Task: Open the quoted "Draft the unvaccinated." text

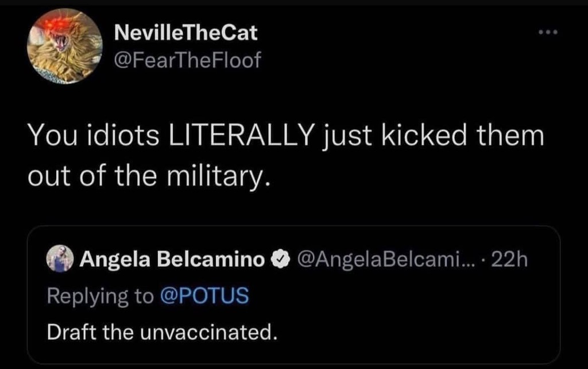Action: tap(162, 332)
